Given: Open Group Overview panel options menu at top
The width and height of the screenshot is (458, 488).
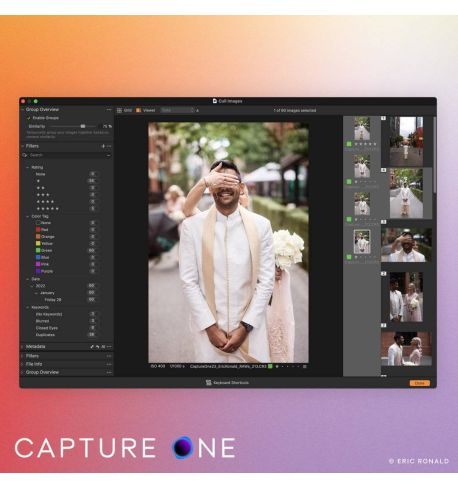Looking at the screenshot, I should coord(109,110).
